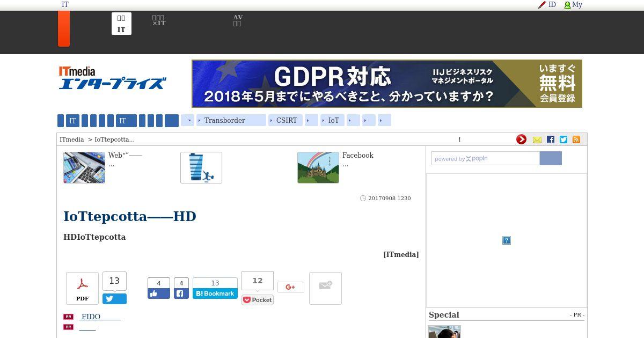Open the CSIRT navigation item
The image size is (644, 338).
point(286,121)
